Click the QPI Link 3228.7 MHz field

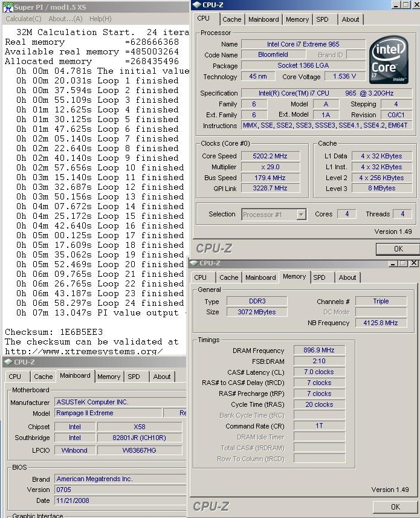pos(270,188)
